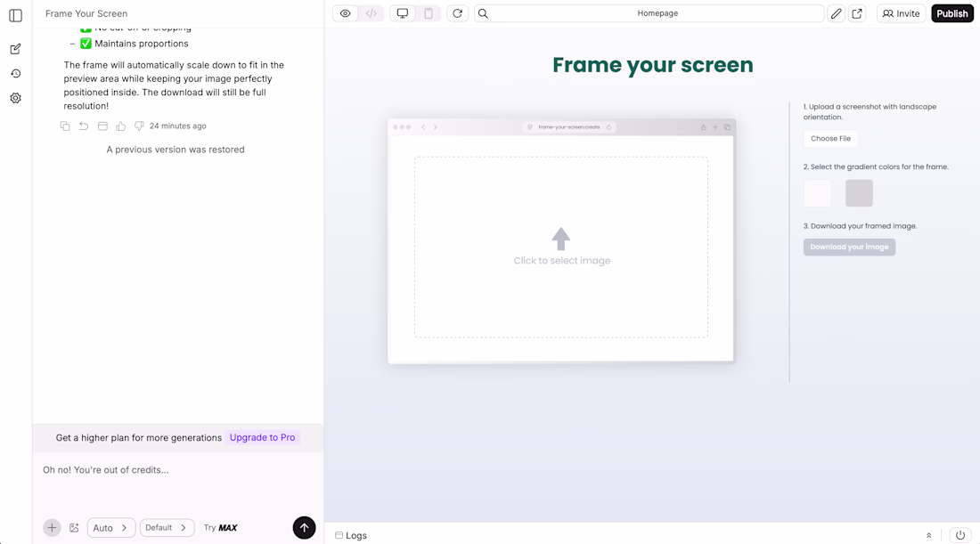980x544 pixels.
Task: Click the add image icon in chat
Action: tap(74, 528)
